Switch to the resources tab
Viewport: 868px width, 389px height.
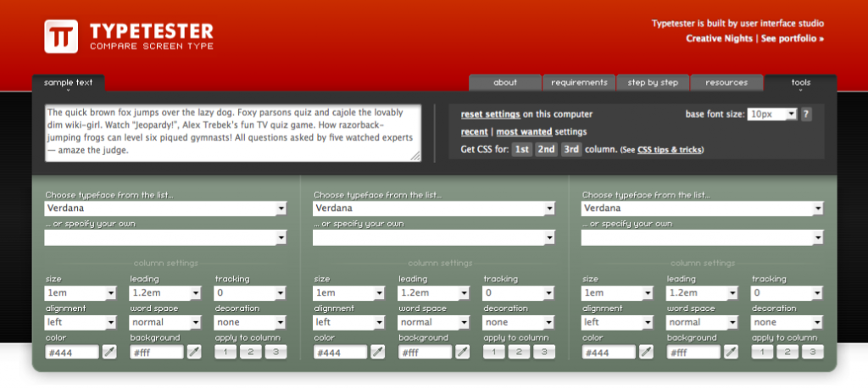point(726,82)
